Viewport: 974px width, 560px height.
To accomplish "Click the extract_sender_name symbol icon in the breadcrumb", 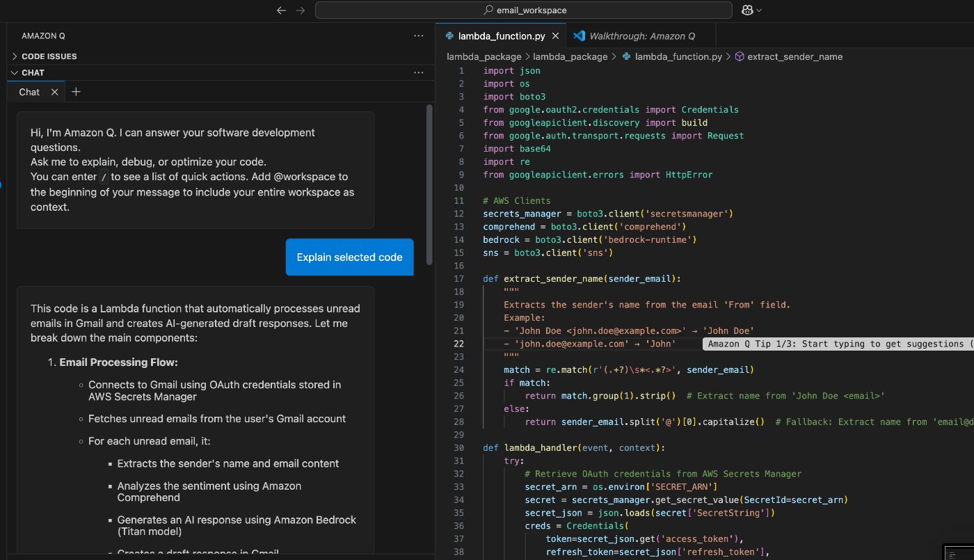I will pos(740,56).
